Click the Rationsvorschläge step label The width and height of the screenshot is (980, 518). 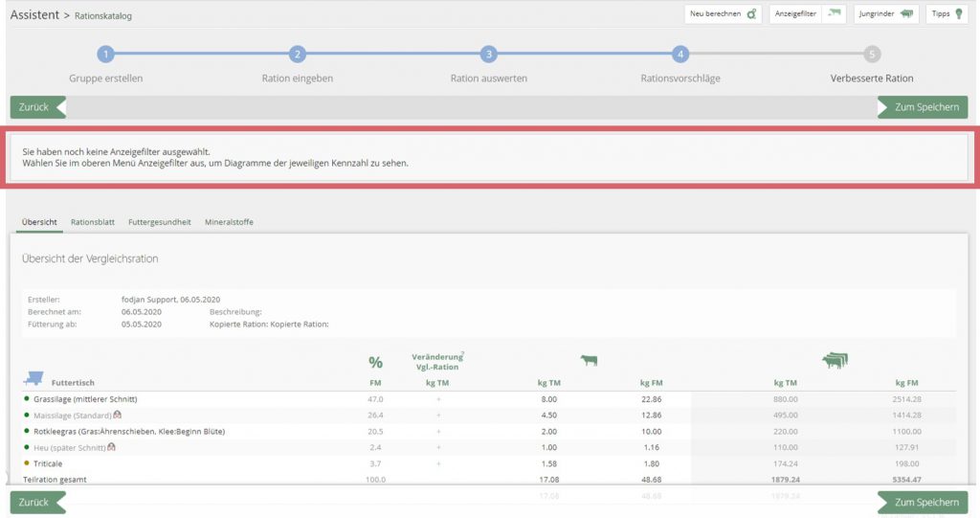[x=680, y=79]
